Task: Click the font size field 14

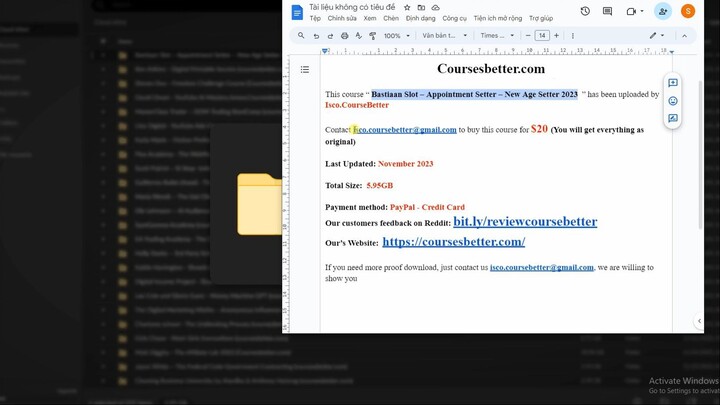Action: 542,35
